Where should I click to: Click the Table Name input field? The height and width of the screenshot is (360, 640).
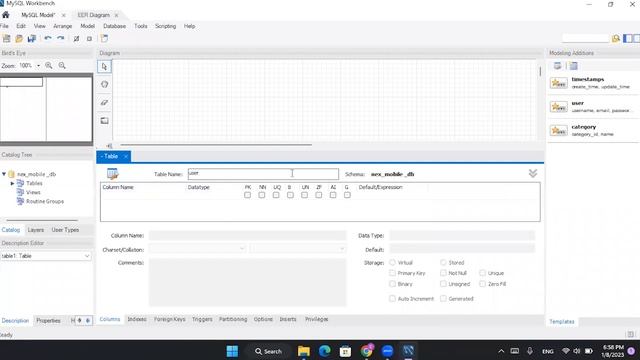[x=263, y=174]
